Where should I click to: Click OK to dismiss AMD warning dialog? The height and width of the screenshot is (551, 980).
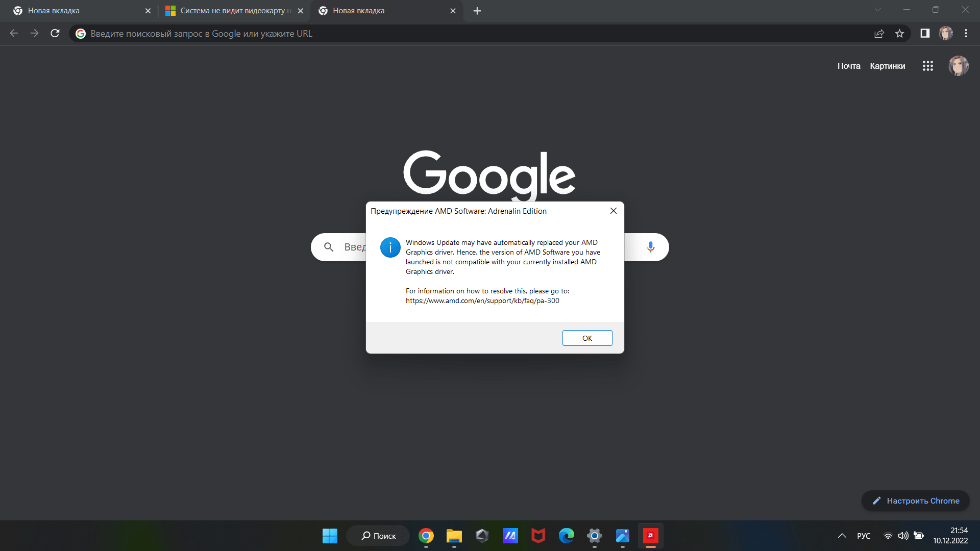(587, 338)
